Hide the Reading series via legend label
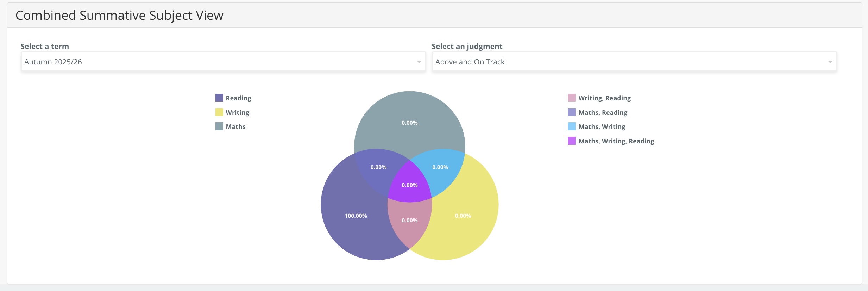This screenshot has width=868, height=291. coord(238,98)
